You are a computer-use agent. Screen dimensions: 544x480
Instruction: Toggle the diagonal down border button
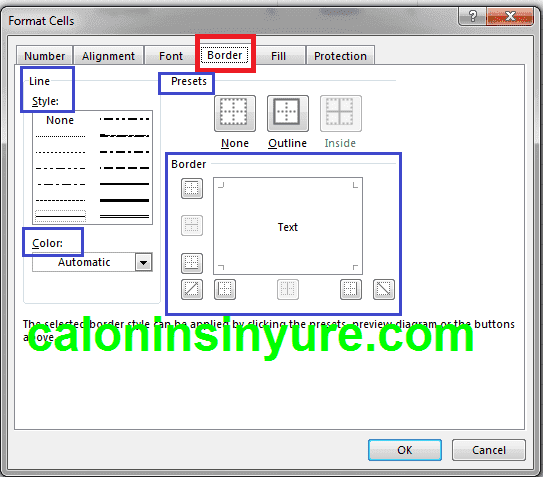[x=384, y=289]
